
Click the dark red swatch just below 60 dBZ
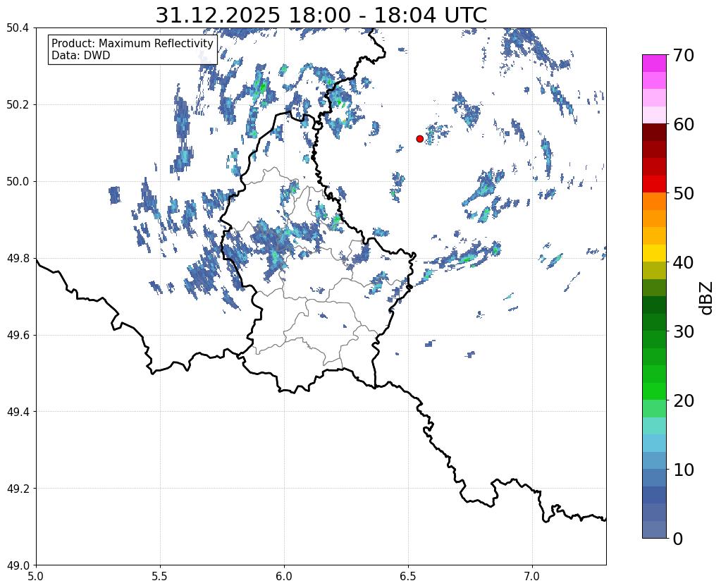654,133
